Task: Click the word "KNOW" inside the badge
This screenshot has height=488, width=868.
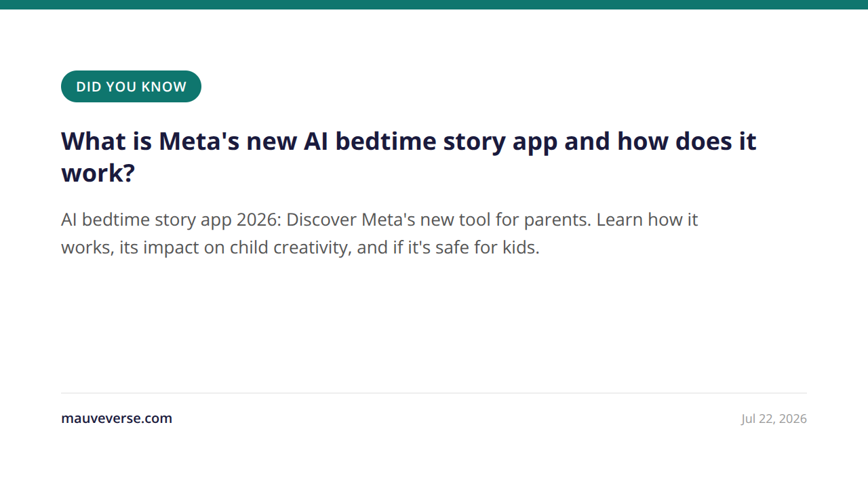Action: point(163,87)
